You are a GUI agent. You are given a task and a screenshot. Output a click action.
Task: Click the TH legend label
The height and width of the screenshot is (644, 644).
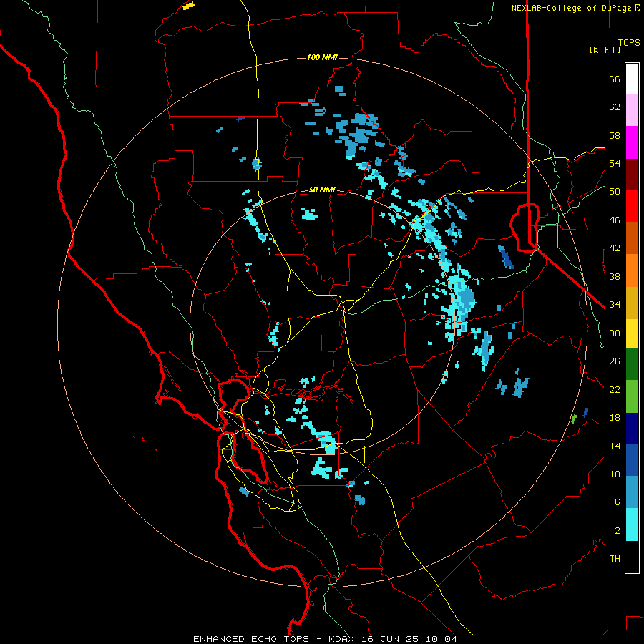(x=615, y=559)
